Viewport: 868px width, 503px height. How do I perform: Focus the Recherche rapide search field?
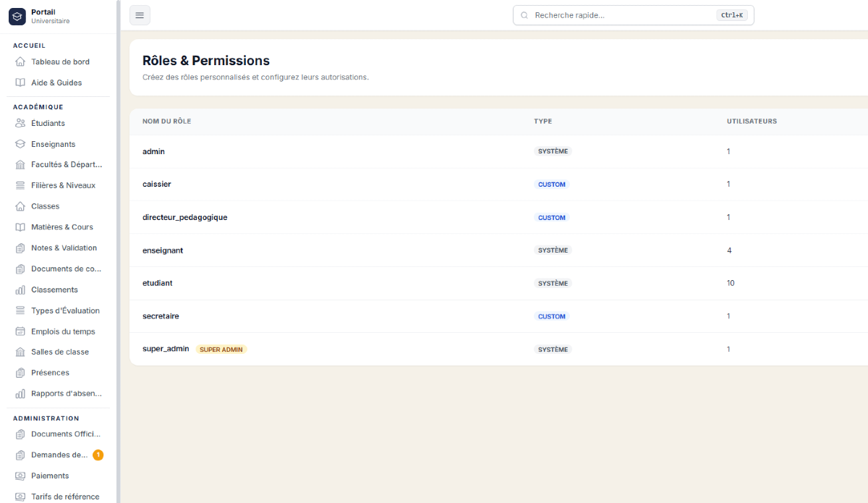pos(633,15)
